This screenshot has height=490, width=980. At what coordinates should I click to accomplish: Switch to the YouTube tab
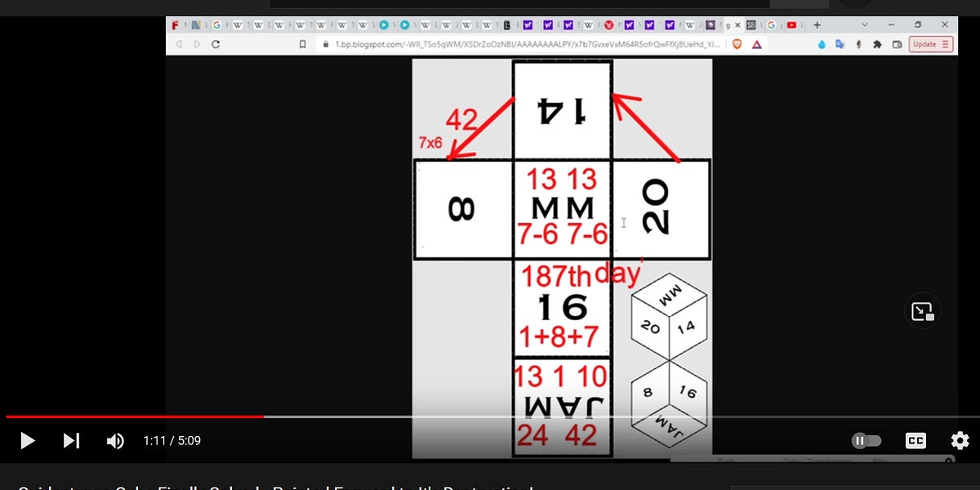tap(792, 24)
